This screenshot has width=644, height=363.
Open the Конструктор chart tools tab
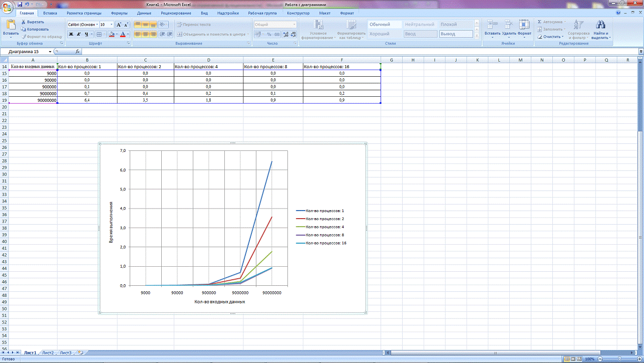[298, 14]
